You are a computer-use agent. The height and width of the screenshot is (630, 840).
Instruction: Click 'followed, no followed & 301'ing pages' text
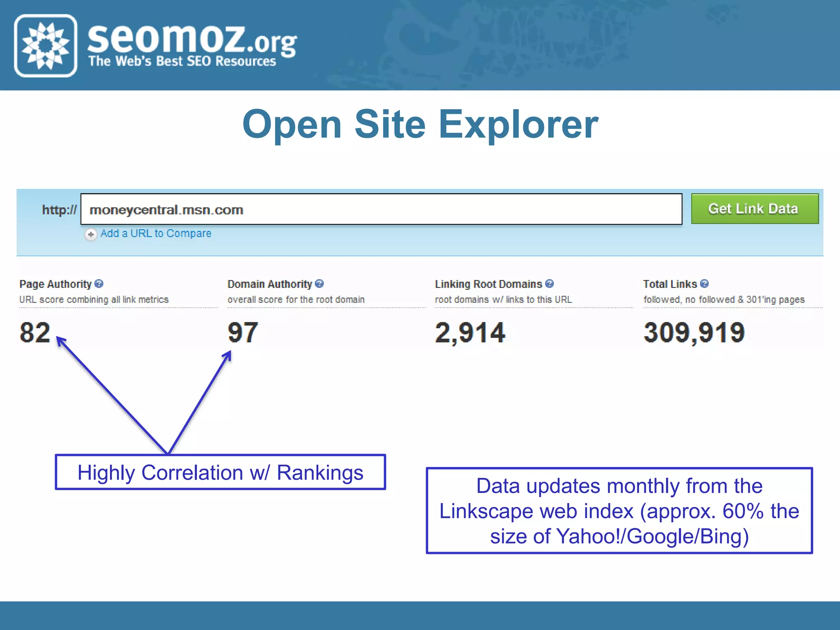pos(724,300)
